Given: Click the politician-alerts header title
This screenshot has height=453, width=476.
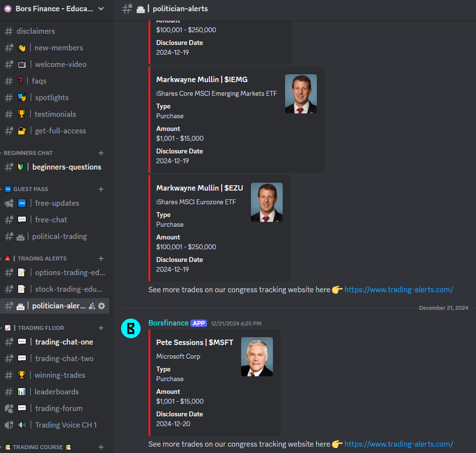Looking at the screenshot, I should (180, 9).
